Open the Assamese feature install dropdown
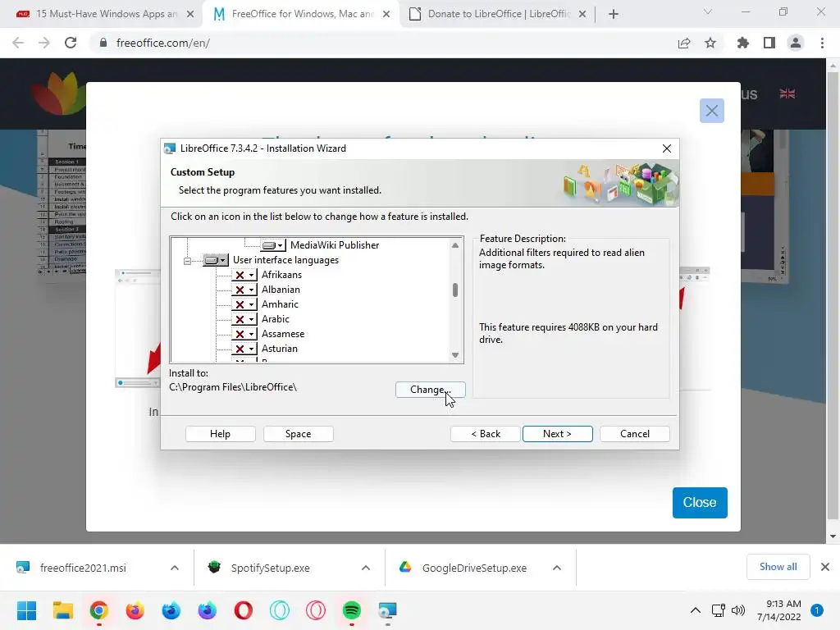 (x=244, y=334)
